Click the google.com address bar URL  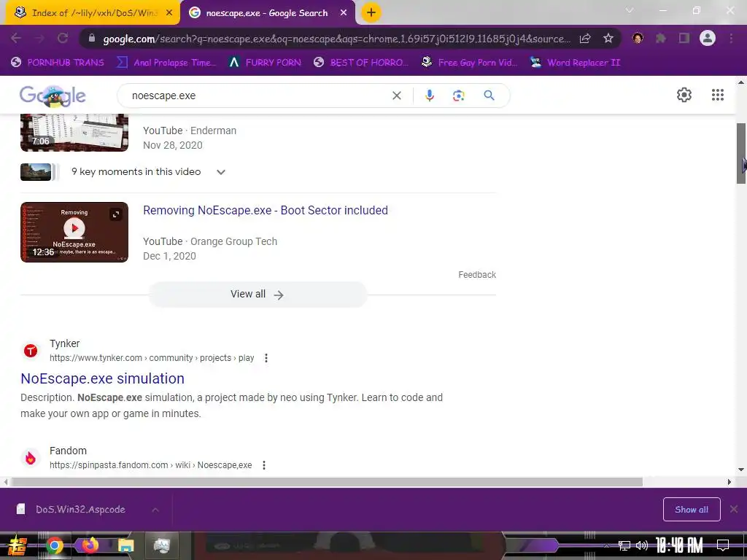336,39
